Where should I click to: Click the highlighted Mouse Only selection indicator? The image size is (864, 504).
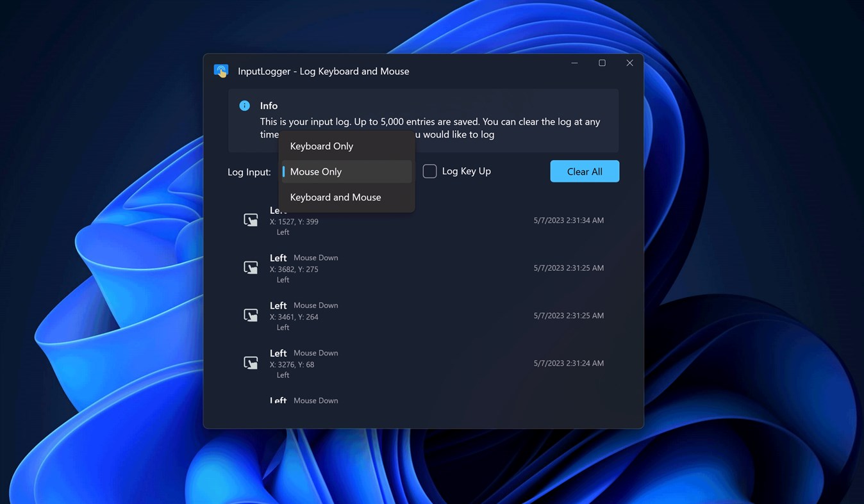pos(284,171)
